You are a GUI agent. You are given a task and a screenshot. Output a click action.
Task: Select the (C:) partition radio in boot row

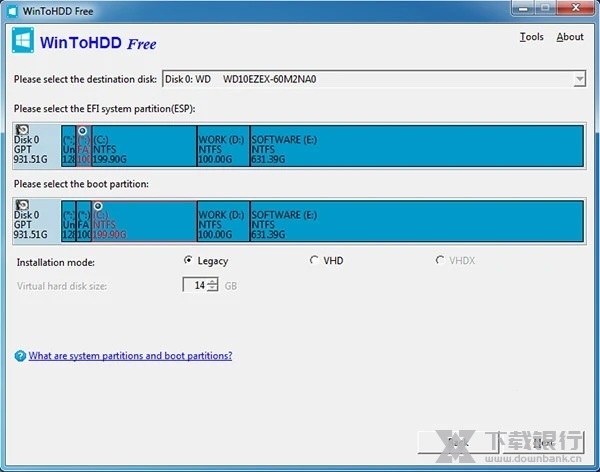[x=98, y=206]
